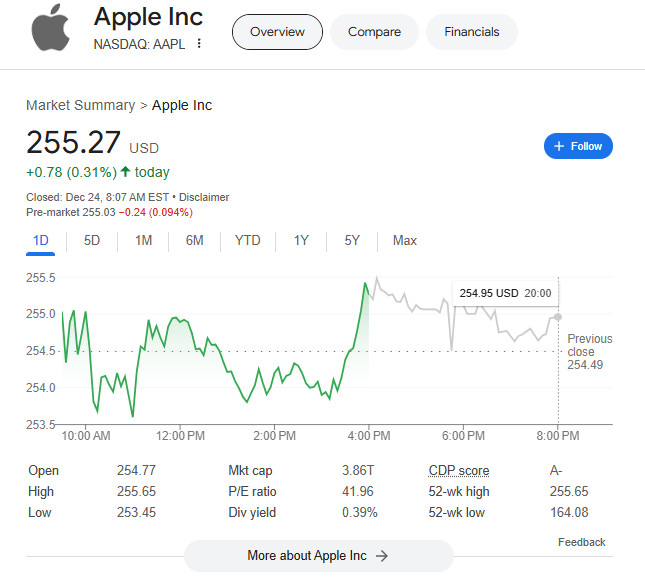Open the Financials tab
The width and height of the screenshot is (645, 587).
point(471,32)
